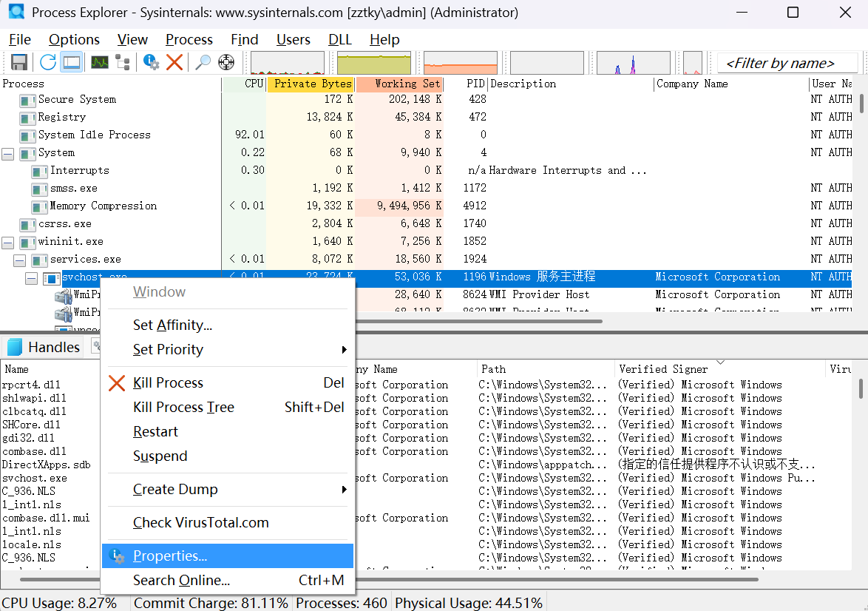
Task: Click the csrss.exe process icon
Action: [x=27, y=224]
